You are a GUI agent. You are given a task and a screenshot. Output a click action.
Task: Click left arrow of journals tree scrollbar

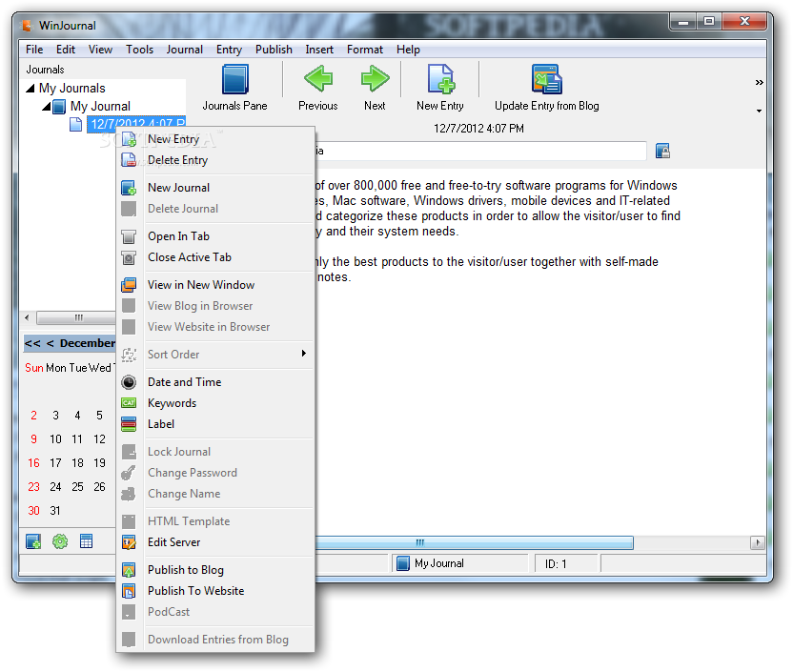[27, 318]
